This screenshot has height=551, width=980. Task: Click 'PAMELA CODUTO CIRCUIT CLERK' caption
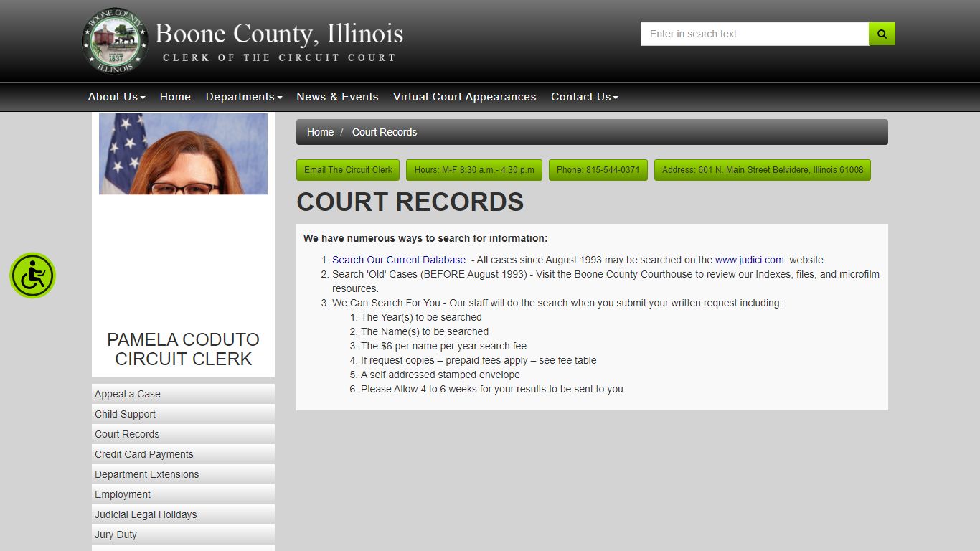coord(183,349)
